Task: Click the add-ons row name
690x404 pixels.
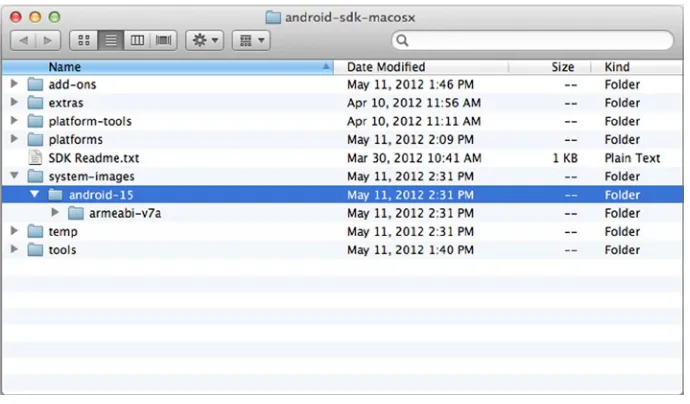Action: tap(72, 84)
